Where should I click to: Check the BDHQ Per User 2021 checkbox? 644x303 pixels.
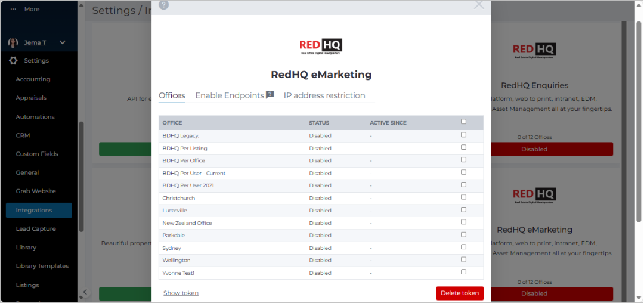[x=464, y=184]
